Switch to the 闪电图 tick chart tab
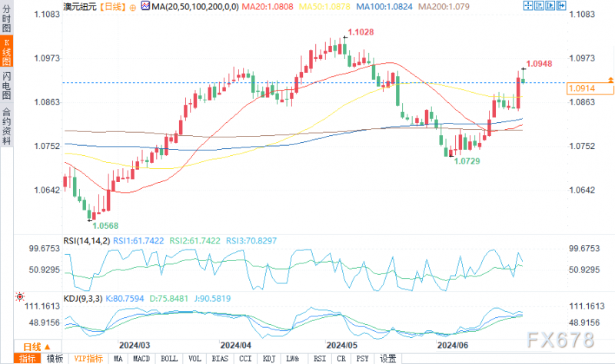This screenshot has height=364, width=615. tap(6, 85)
